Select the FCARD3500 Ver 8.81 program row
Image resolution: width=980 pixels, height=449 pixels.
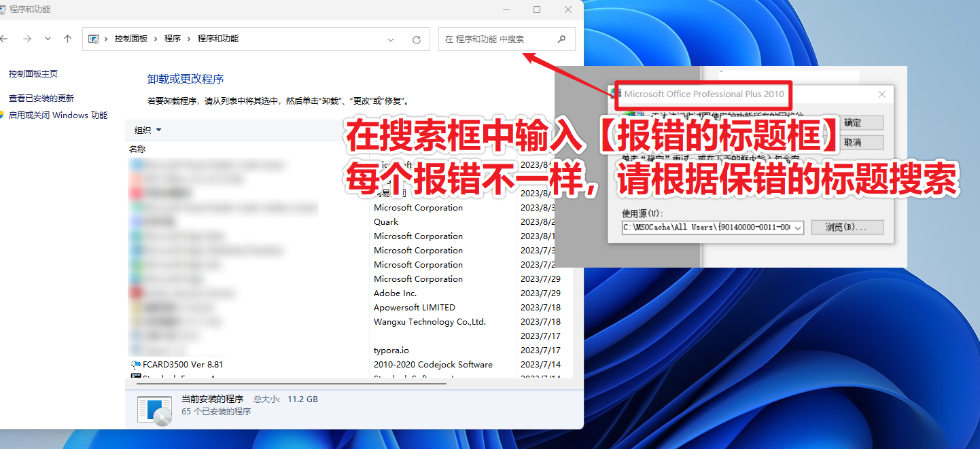tap(350, 365)
